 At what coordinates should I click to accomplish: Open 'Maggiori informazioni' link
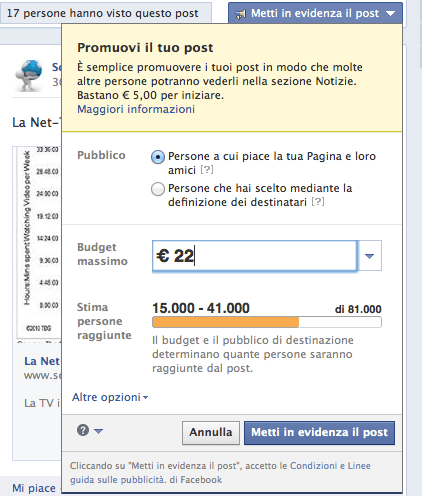[136, 109]
